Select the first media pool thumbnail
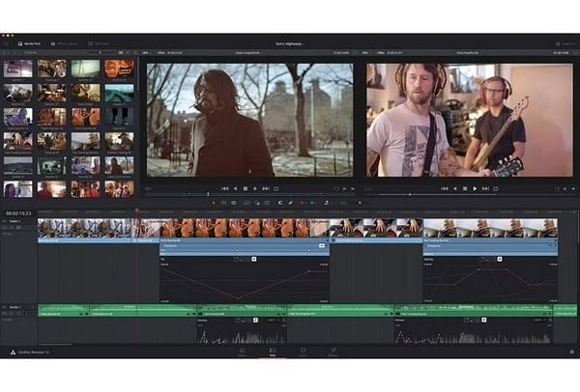Screen dimensions: 580x392 (17, 69)
